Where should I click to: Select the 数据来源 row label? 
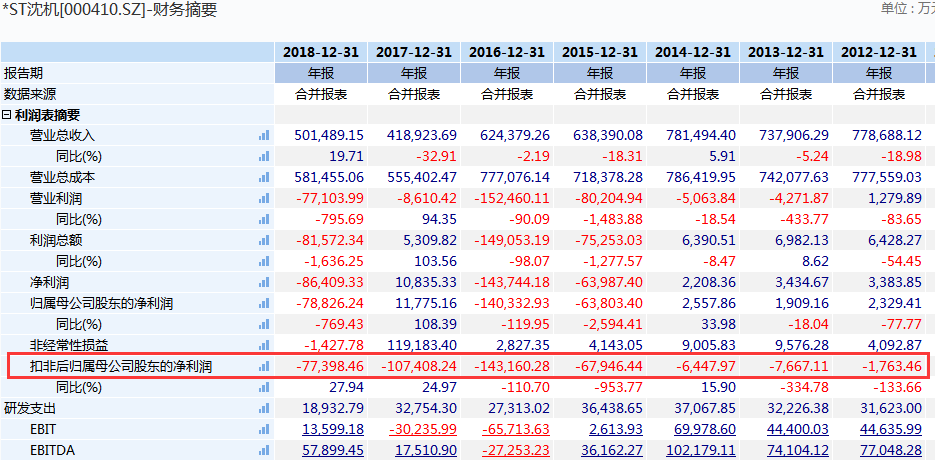[x=30, y=94]
